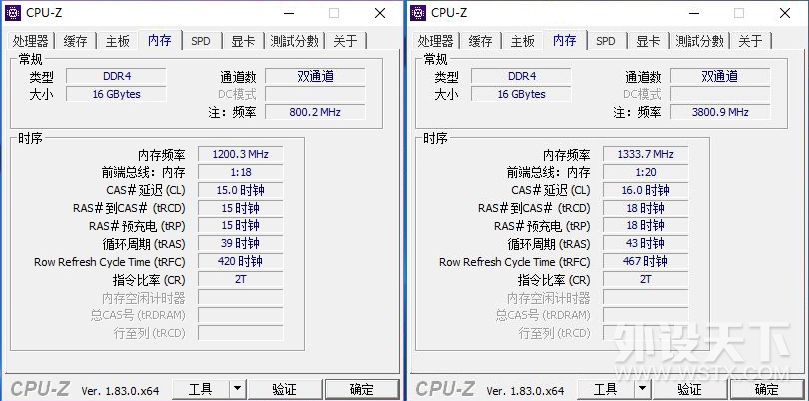This screenshot has height=401, width=809.
Task: Click empty DC模式 field in right window
Action: (x=720, y=94)
